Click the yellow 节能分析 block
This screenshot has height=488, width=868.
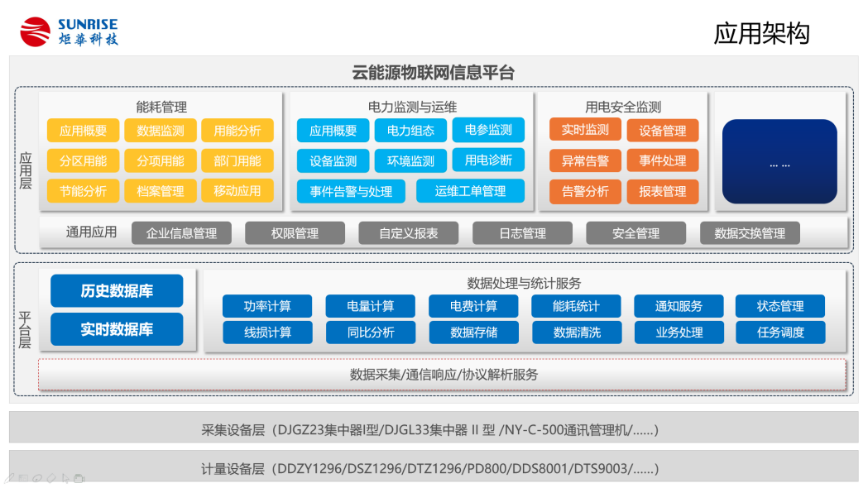click(83, 191)
